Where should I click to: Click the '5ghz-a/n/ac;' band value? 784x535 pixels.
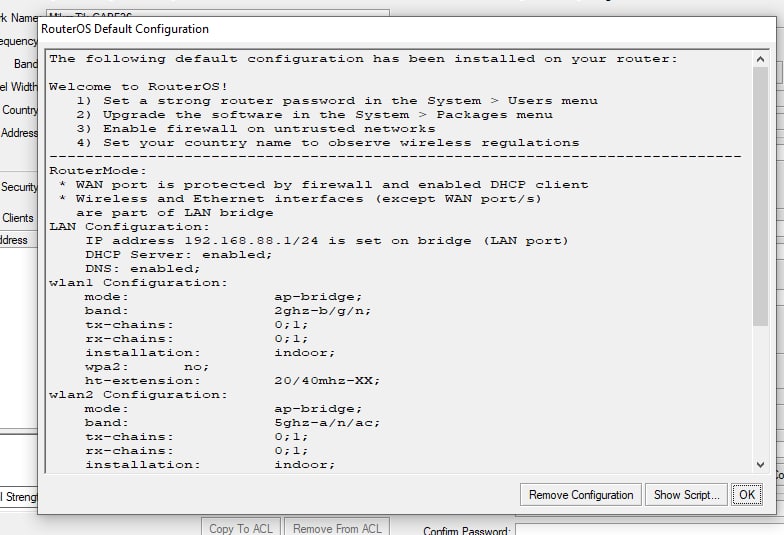point(327,422)
